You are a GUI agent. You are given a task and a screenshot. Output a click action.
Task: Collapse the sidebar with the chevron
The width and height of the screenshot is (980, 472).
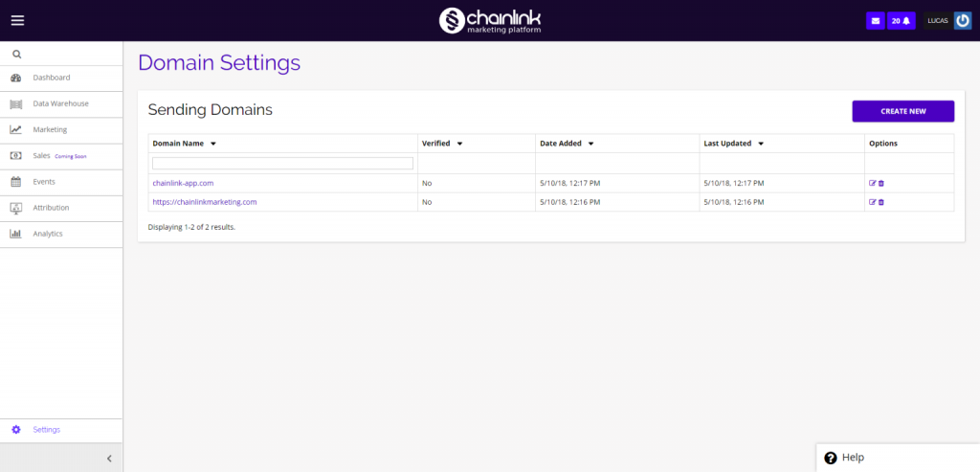pyautogui.click(x=109, y=459)
